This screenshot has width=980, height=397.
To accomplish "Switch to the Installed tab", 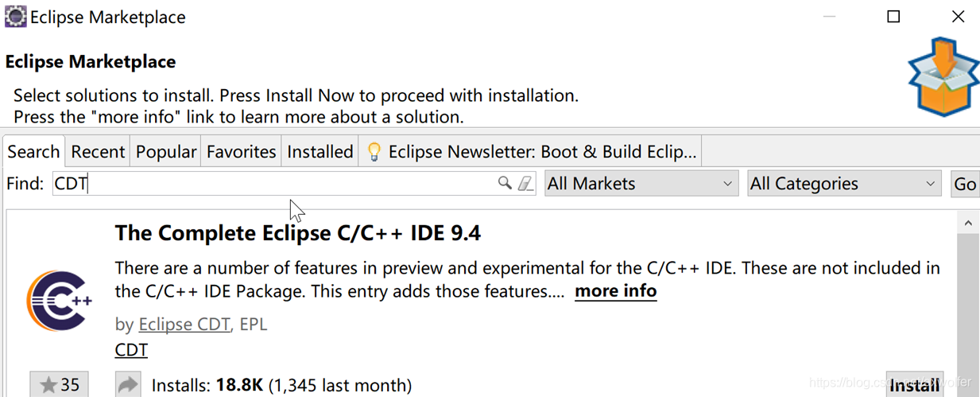I will 320,152.
